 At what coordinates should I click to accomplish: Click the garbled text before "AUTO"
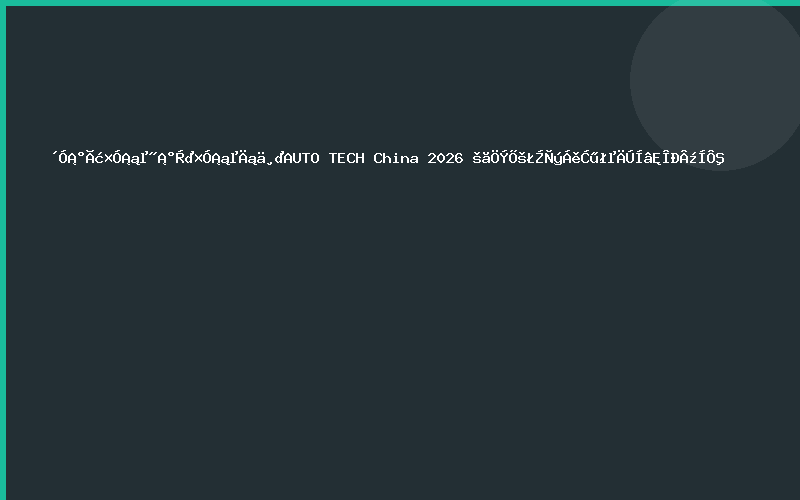[x=168, y=158]
